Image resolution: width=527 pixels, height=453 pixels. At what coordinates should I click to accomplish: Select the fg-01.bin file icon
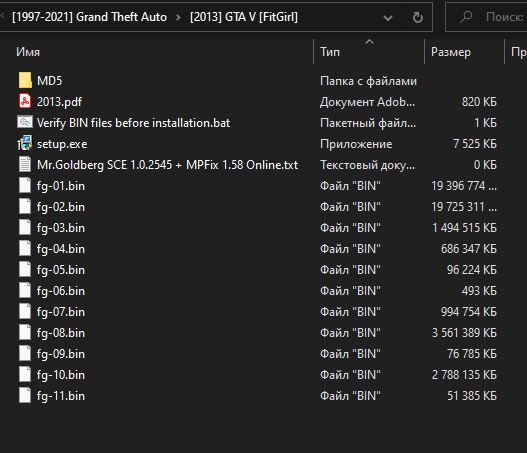tap(25, 186)
